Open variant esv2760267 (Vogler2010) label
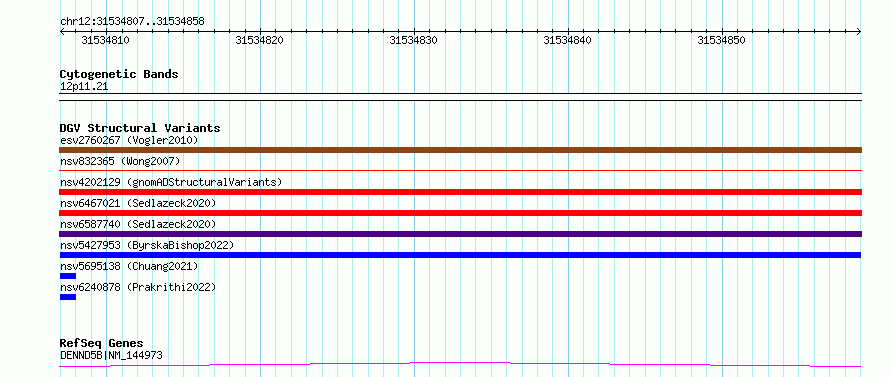Screen dimensions: 890x377 point(129,140)
